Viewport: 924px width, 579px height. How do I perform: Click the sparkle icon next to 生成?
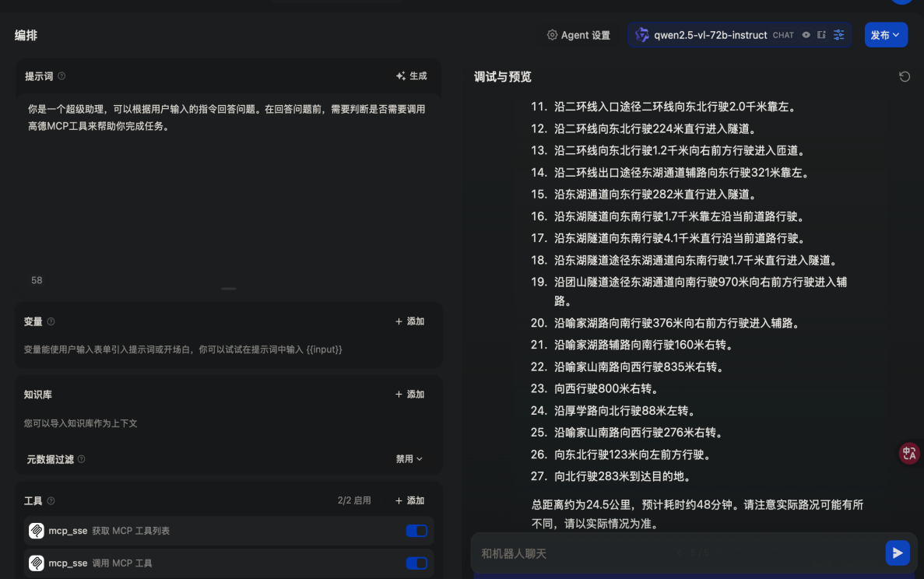pyautogui.click(x=401, y=76)
